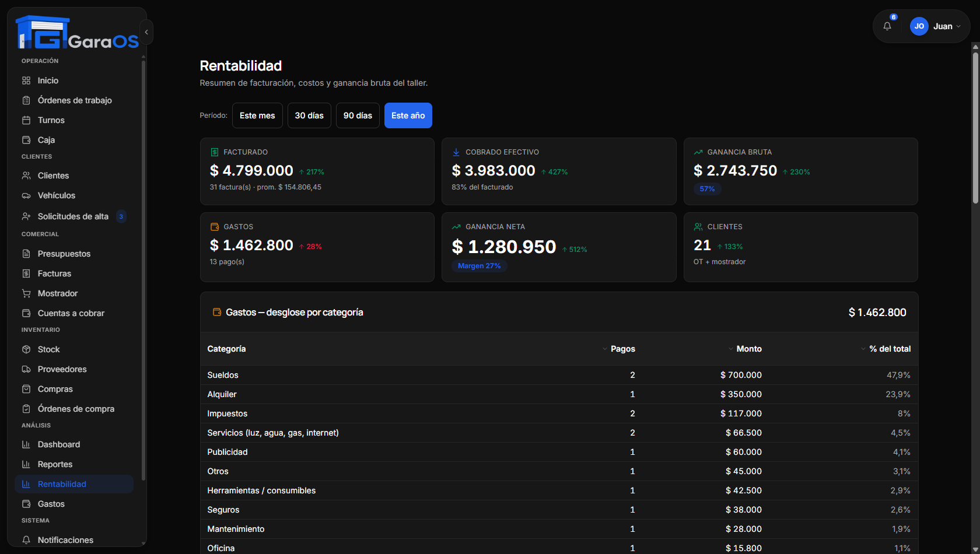Click the GaraOS logo
The height and width of the screenshot is (554, 980).
[78, 33]
